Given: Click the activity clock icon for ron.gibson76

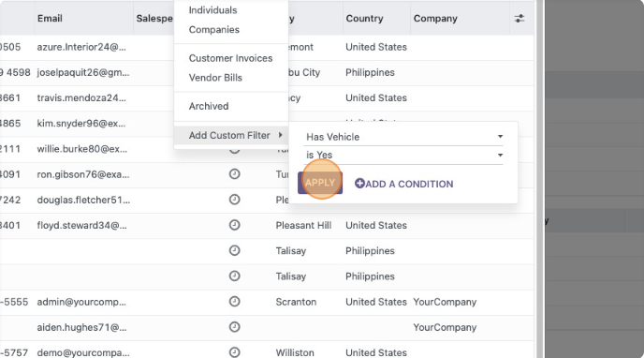Looking at the screenshot, I should point(235,174).
